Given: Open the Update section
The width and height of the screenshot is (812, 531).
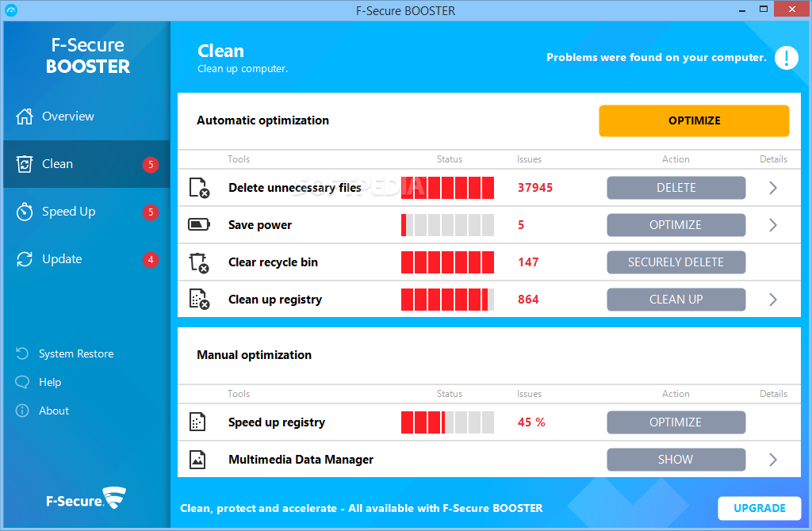Looking at the screenshot, I should point(86,259).
